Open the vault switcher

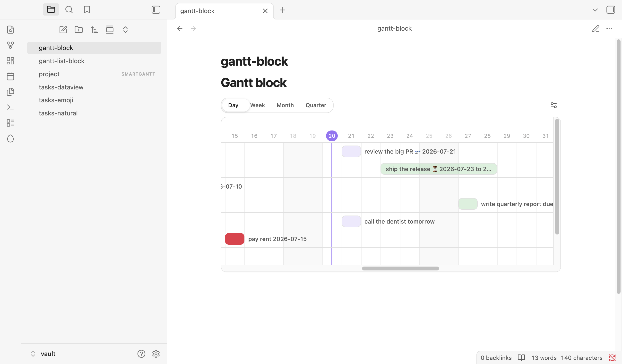tap(43, 354)
